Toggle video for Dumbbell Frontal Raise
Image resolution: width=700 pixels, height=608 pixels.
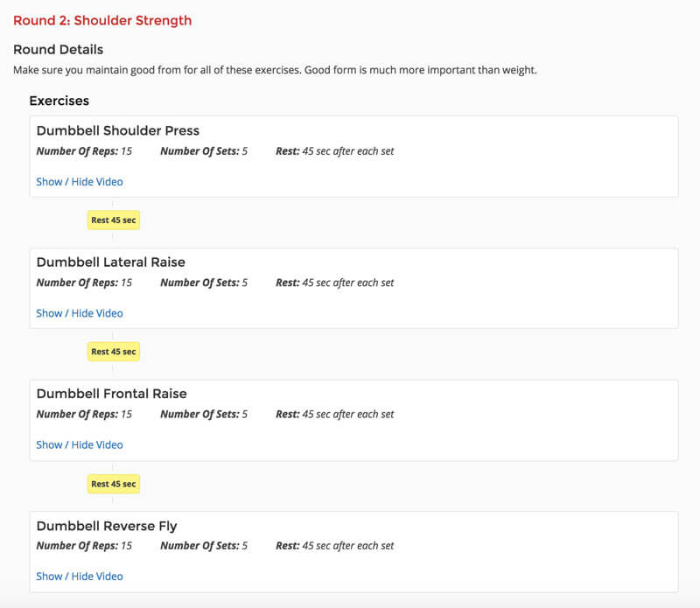coord(80,445)
